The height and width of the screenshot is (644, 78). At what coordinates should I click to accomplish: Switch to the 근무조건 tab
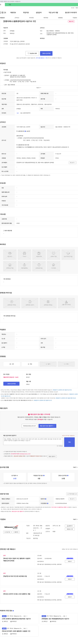tap(17, 18)
